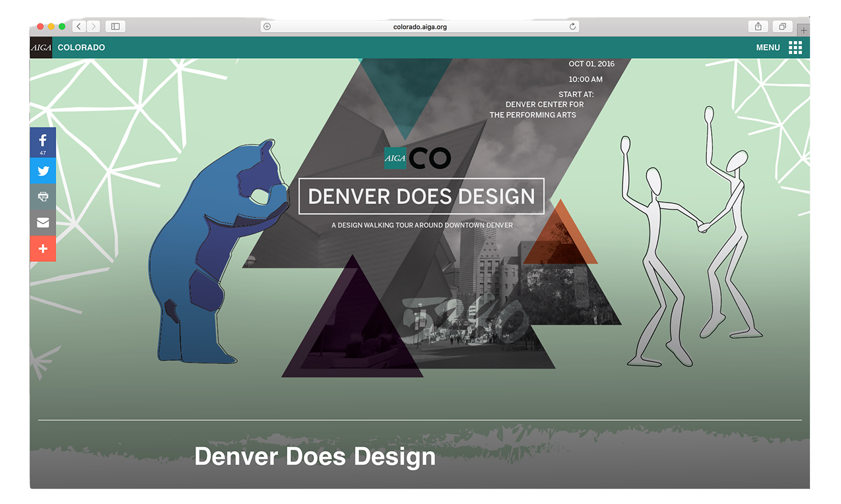Click the Denver Does Design banner title
The height and width of the screenshot is (504, 841).
point(422,196)
